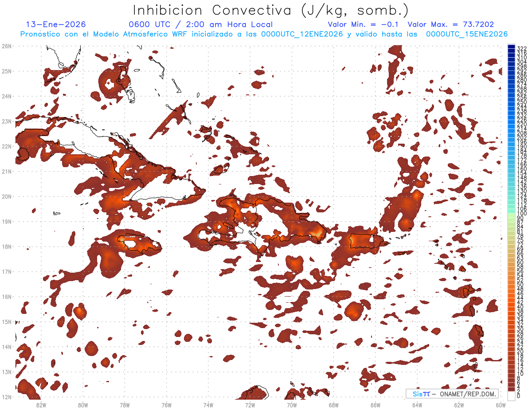This screenshot has width=532, height=411.
Task: Click the 64W longitude label
Action: [417, 405]
